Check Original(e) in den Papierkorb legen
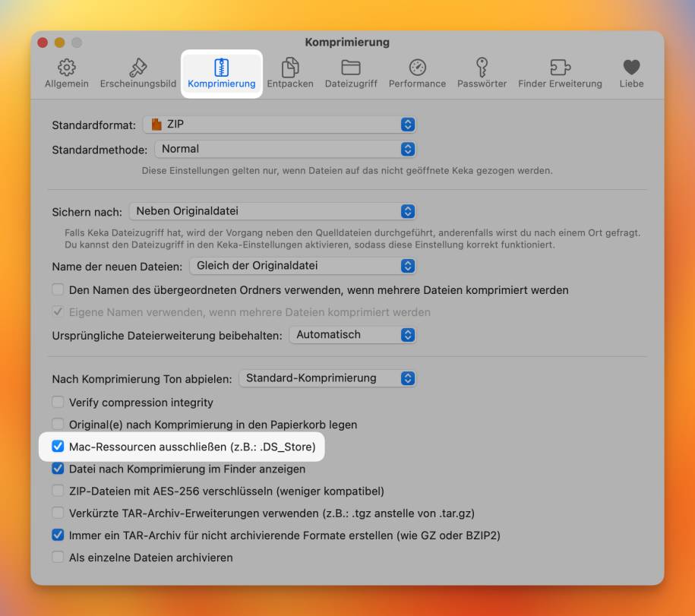Image resolution: width=695 pixels, height=616 pixels. (58, 424)
